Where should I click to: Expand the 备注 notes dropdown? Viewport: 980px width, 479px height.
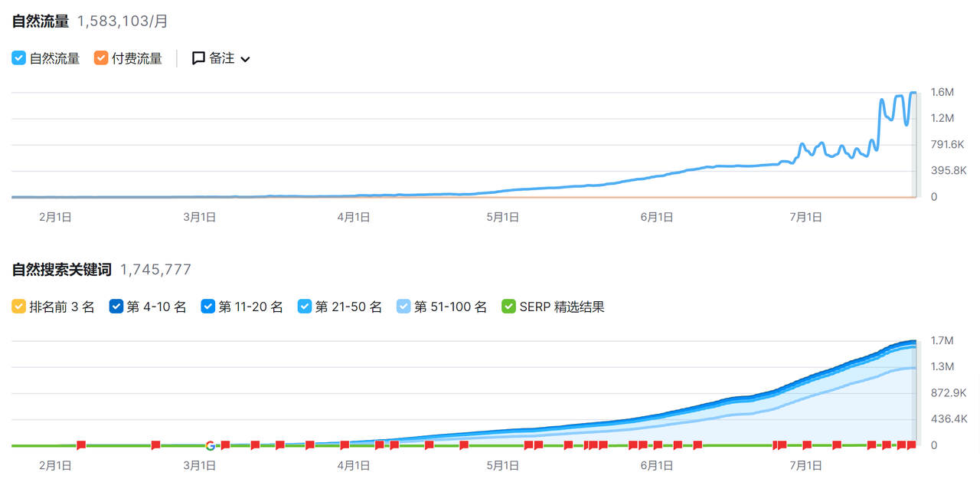[x=221, y=58]
